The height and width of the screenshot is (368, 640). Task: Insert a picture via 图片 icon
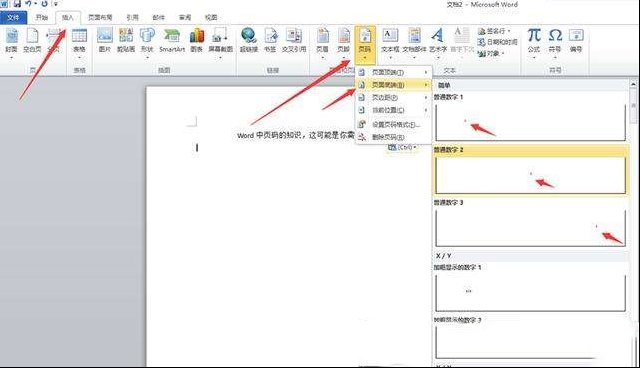point(105,41)
